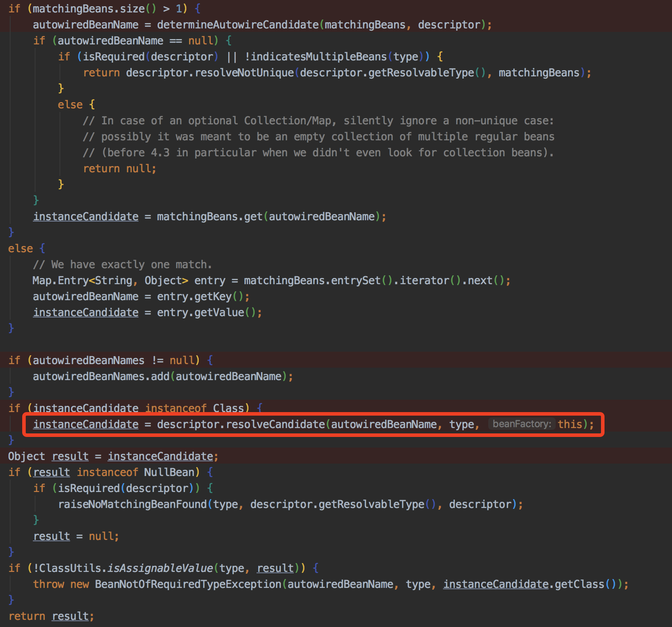Click the NullBean class reference
This screenshot has width=672, height=627.
[x=169, y=472]
